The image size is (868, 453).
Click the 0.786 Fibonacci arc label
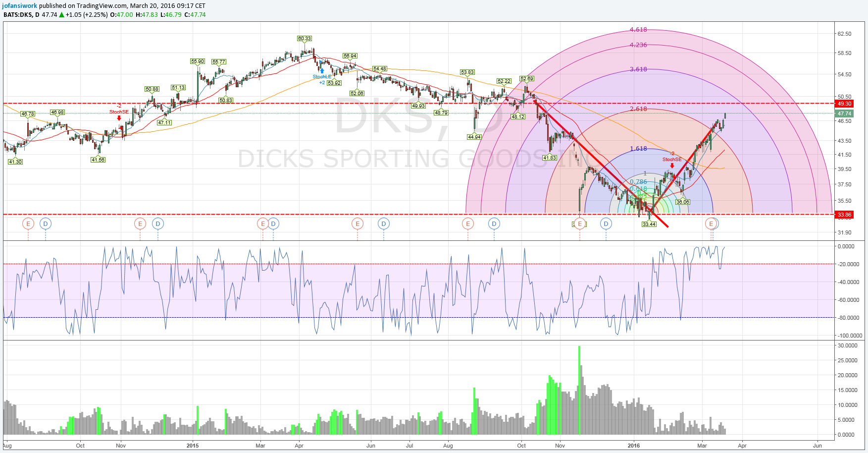(638, 181)
